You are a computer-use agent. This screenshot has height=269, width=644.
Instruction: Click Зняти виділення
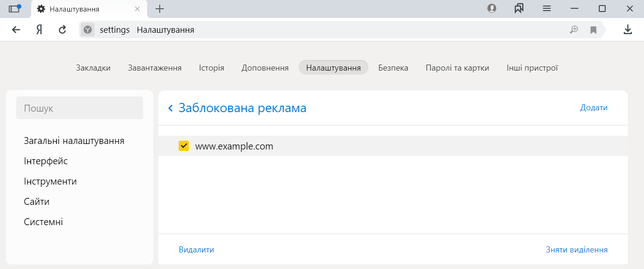coord(577,250)
